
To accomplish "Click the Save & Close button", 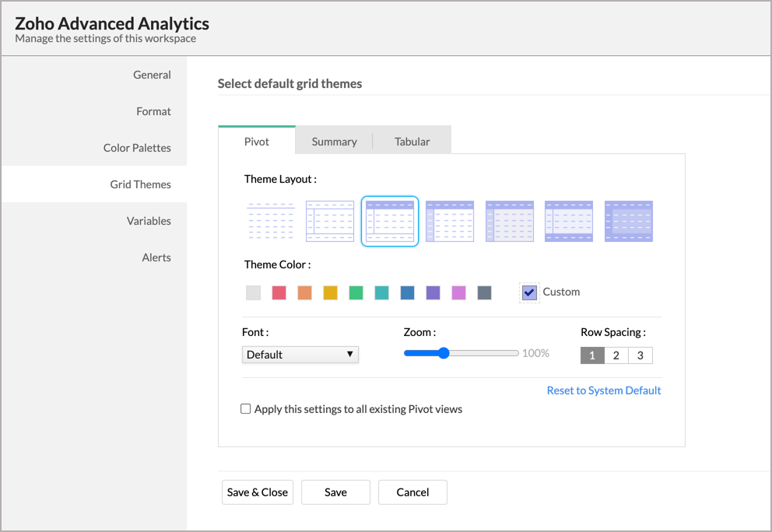I will (258, 492).
